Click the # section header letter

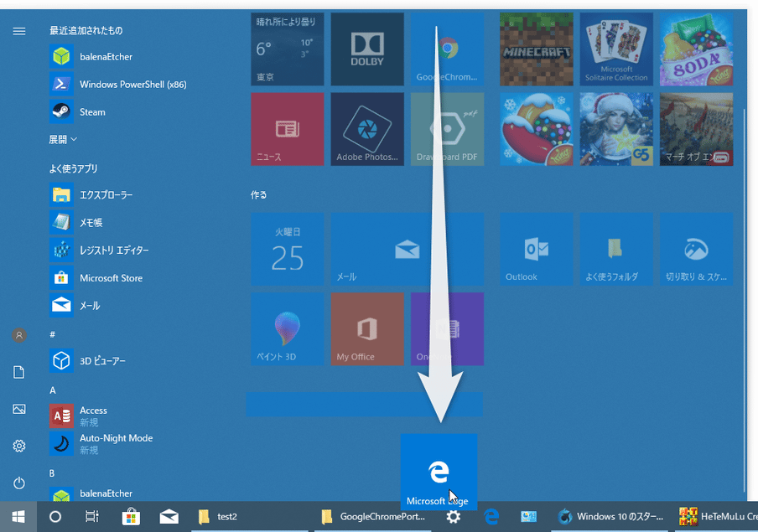52,334
